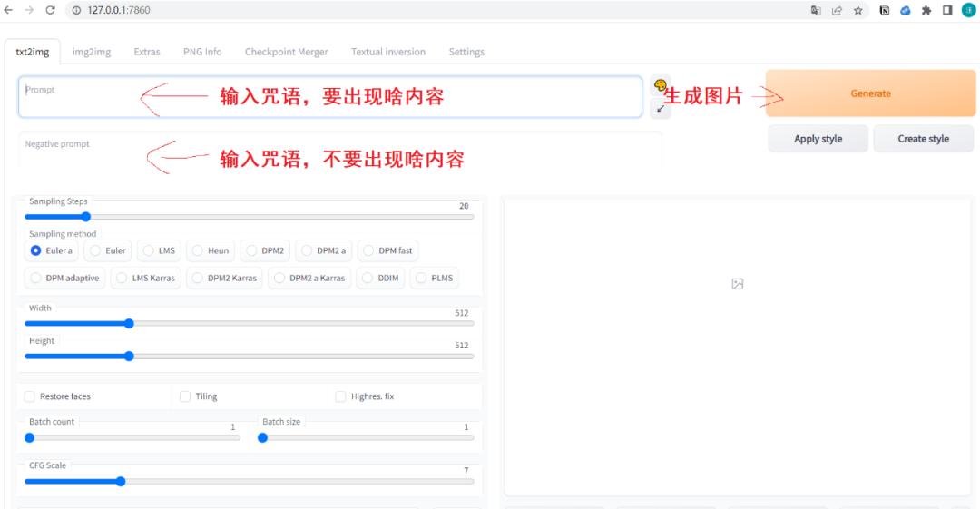Open the browser Extensions puzzle icon
The width and height of the screenshot is (980, 509).
pyautogui.click(x=926, y=10)
